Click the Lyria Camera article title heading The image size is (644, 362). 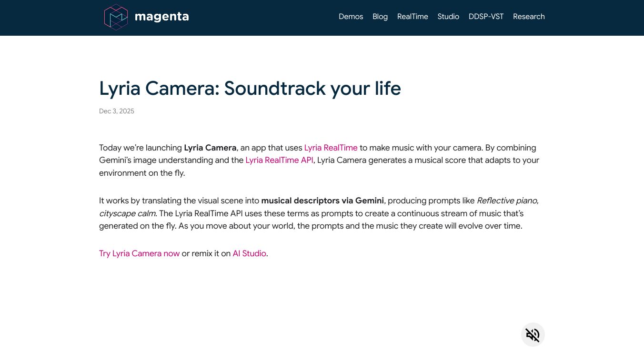coord(250,88)
